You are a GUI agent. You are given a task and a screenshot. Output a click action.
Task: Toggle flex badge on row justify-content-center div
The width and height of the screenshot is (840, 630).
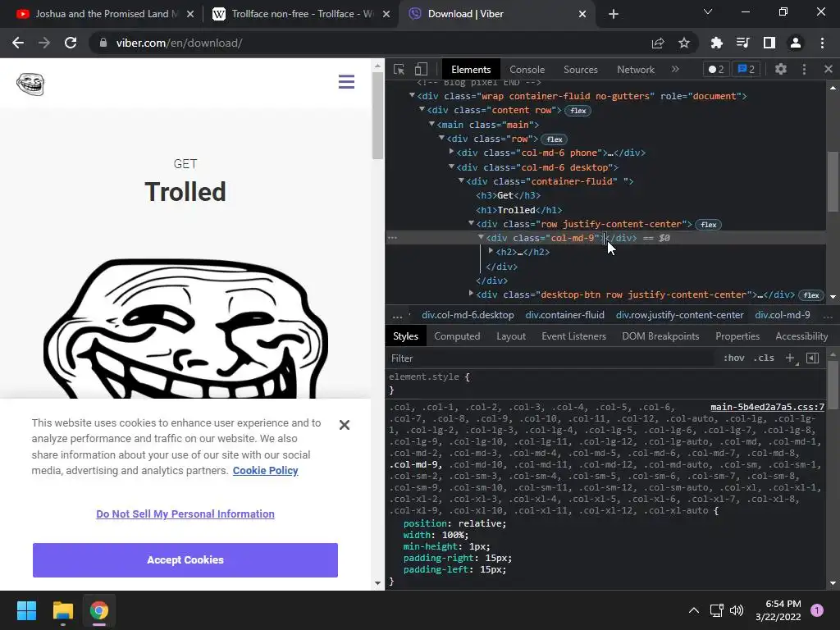click(x=708, y=225)
